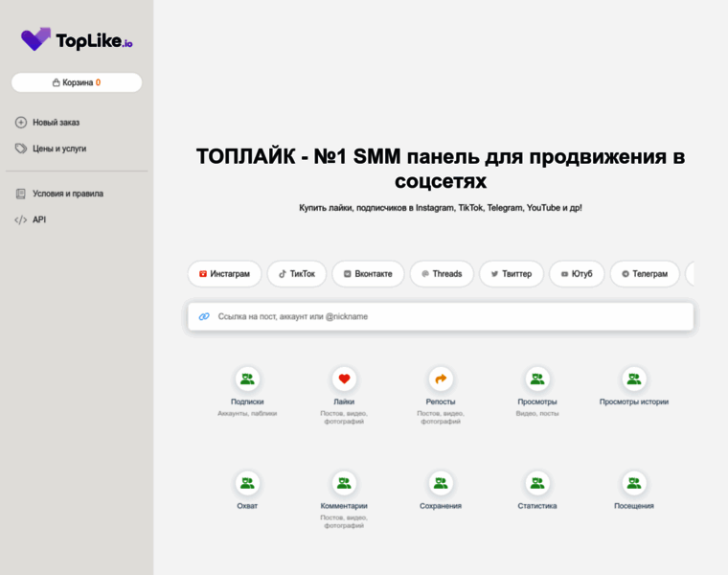Choose the Комментарии service icon
728x575 pixels.
[x=344, y=483]
